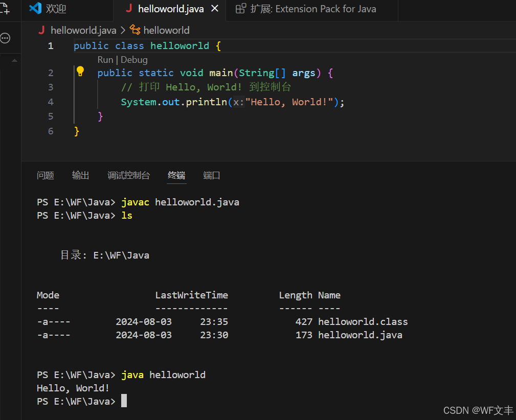Click the helloworld class symbol icon in breadcrumb

(x=135, y=30)
